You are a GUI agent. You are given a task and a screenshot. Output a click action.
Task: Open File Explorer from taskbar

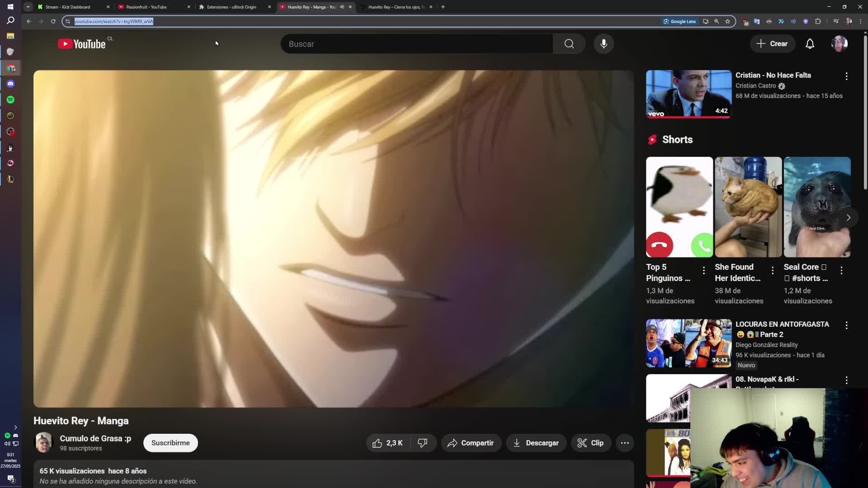point(10,36)
